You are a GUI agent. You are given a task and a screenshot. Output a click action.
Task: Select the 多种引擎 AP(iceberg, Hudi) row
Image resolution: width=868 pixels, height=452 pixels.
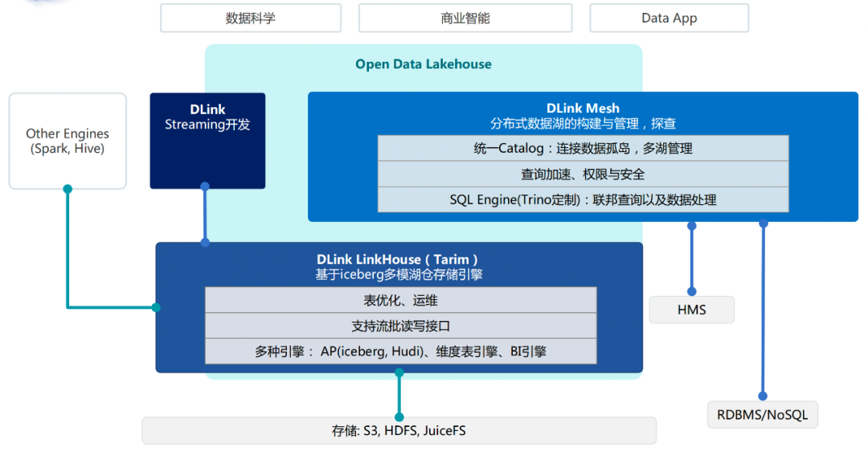(401, 351)
